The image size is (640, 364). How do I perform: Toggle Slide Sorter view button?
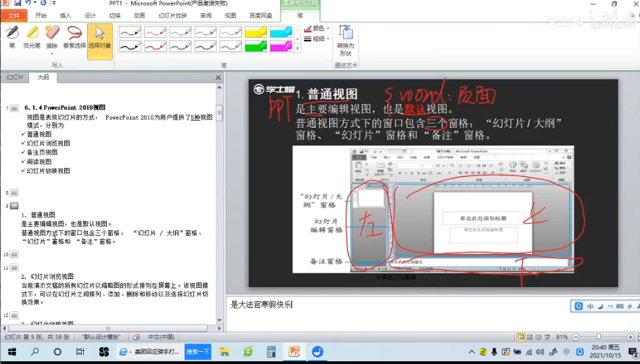coord(530,337)
